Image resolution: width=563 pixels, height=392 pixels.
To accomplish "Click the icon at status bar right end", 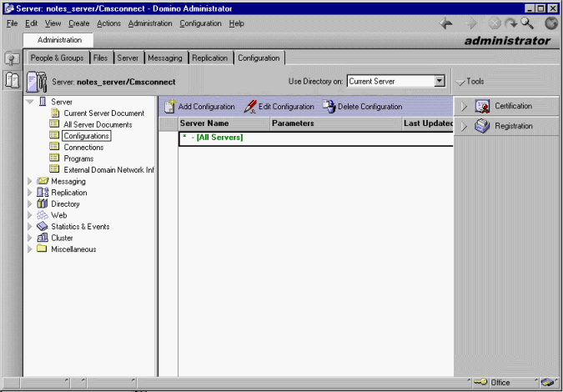I will [548, 382].
